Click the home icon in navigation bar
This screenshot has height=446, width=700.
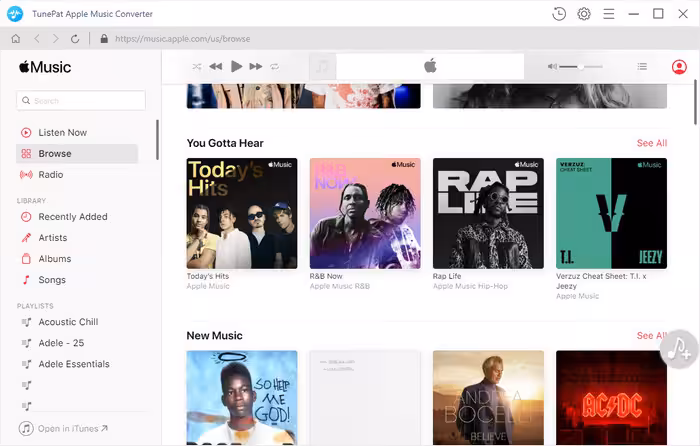pyautogui.click(x=16, y=39)
